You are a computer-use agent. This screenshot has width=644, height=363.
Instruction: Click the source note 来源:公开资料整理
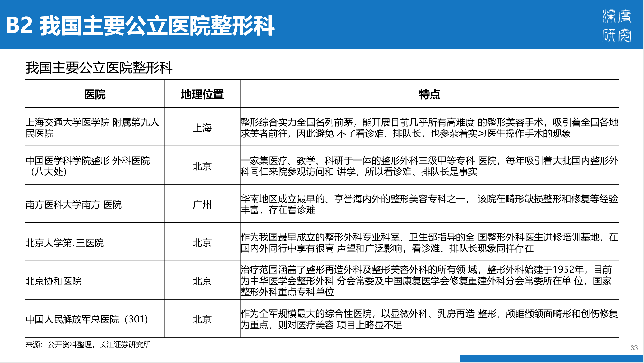click(88, 344)
